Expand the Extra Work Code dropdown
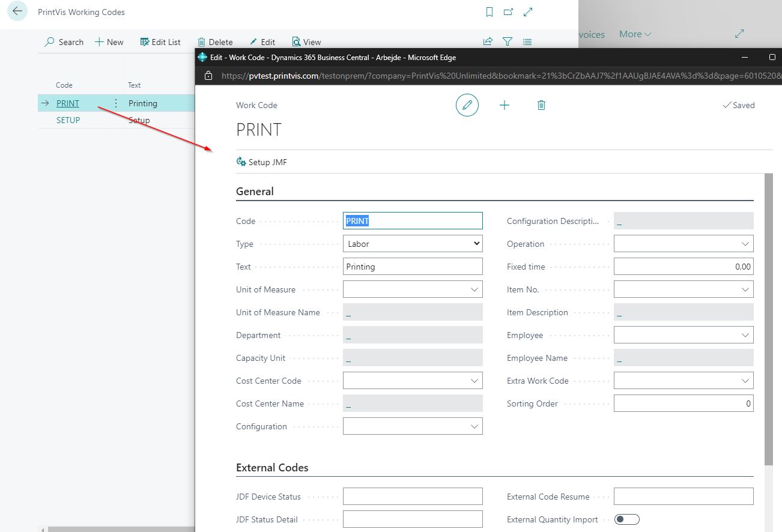Viewport: 782px width, 532px height. pos(745,381)
